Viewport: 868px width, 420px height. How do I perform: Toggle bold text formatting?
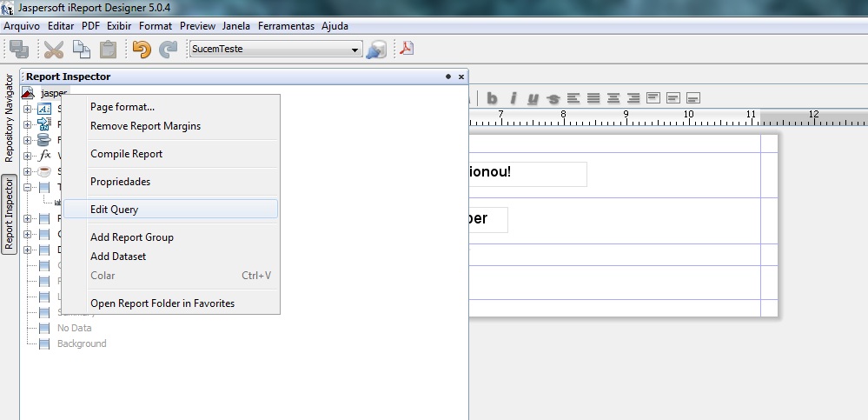click(492, 98)
